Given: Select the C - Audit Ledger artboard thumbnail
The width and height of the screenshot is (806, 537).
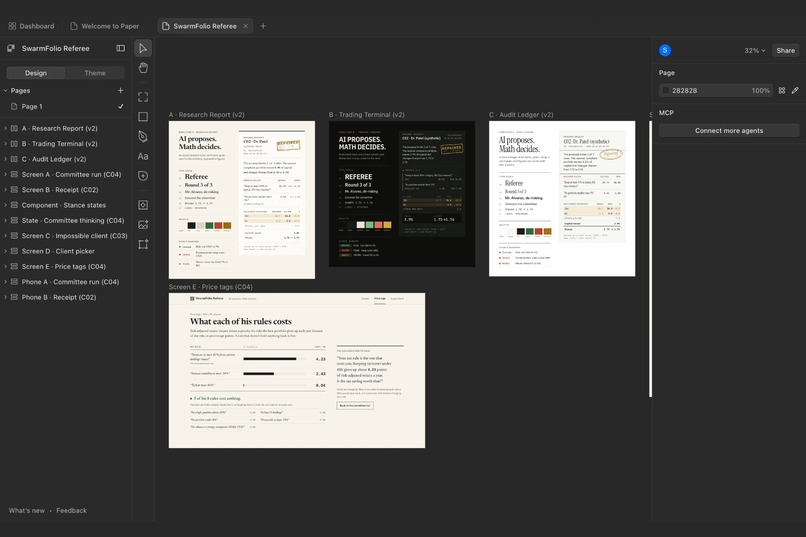Looking at the screenshot, I should [562, 199].
